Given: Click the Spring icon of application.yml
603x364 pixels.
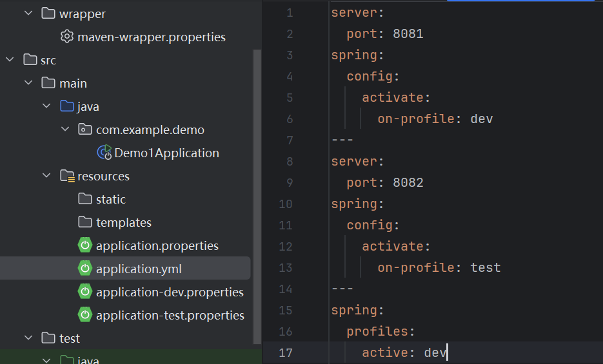Looking at the screenshot, I should pos(84,269).
